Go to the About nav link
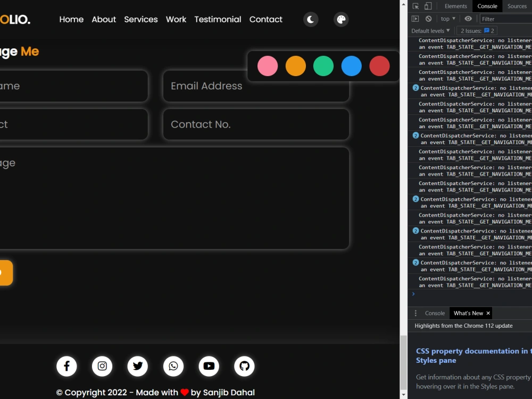Viewport: 532px width, 399px height. click(x=104, y=19)
